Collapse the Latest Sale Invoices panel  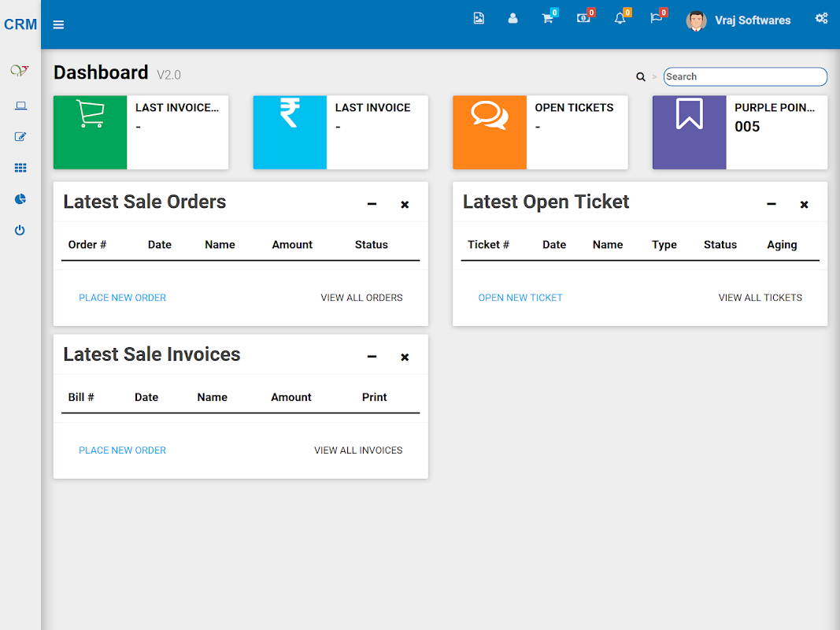(372, 358)
